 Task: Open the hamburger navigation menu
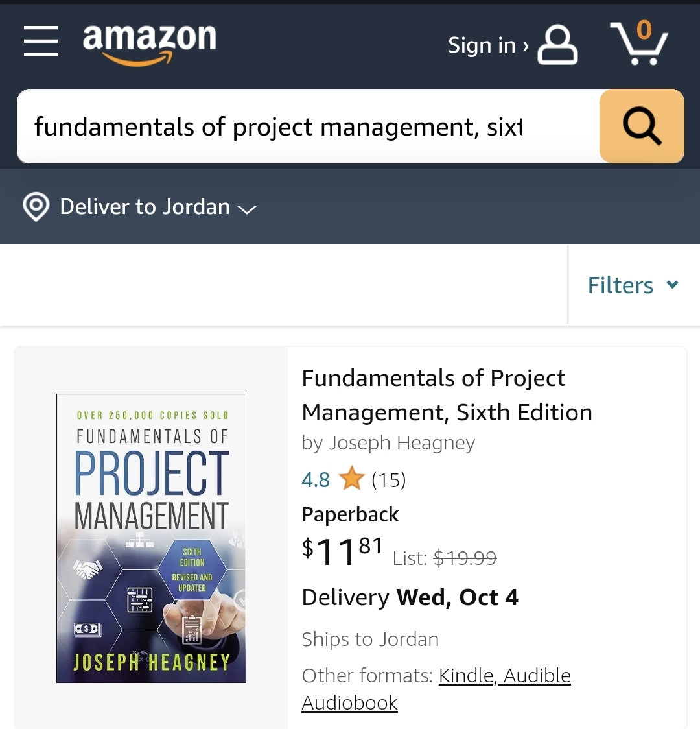click(x=40, y=42)
